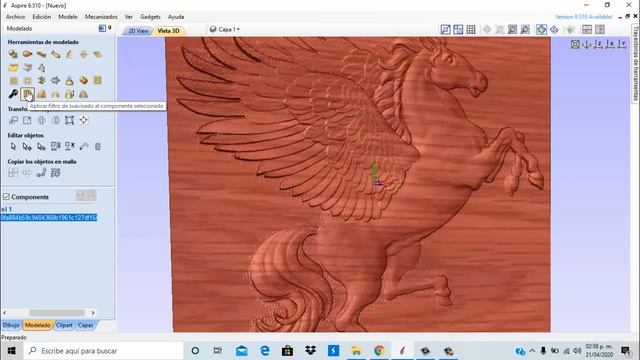This screenshot has height=360, width=640.
Task: Click the Windows taskbar search box
Action: point(104,351)
